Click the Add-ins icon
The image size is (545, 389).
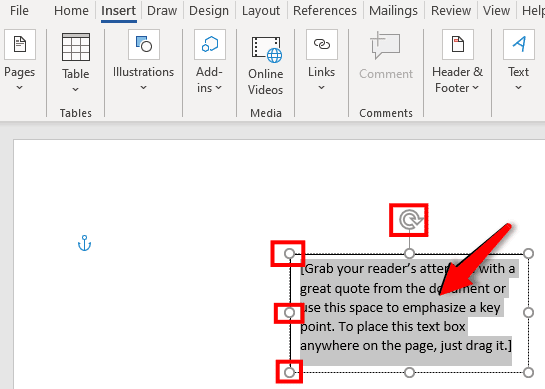click(210, 45)
